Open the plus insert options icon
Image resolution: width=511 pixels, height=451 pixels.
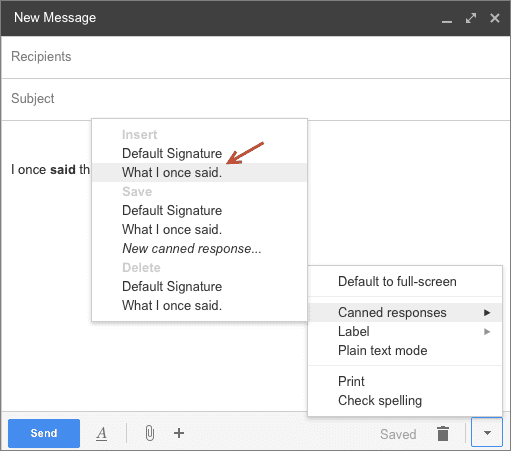179,433
